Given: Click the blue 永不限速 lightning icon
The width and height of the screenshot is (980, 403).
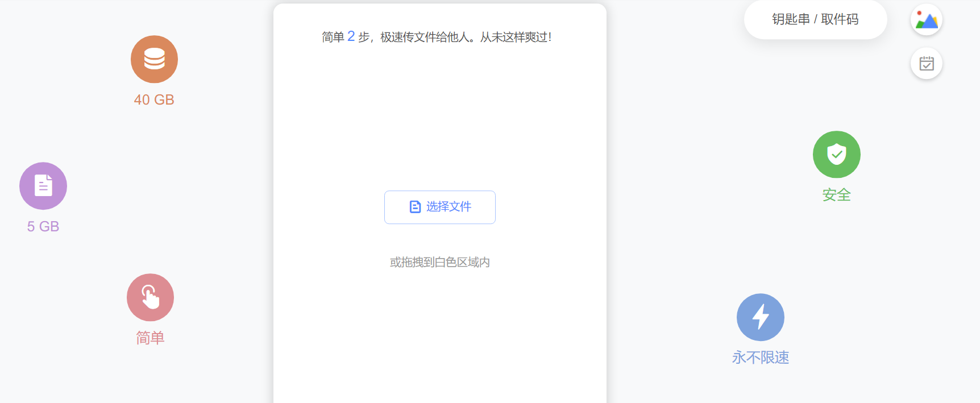Looking at the screenshot, I should (761, 317).
